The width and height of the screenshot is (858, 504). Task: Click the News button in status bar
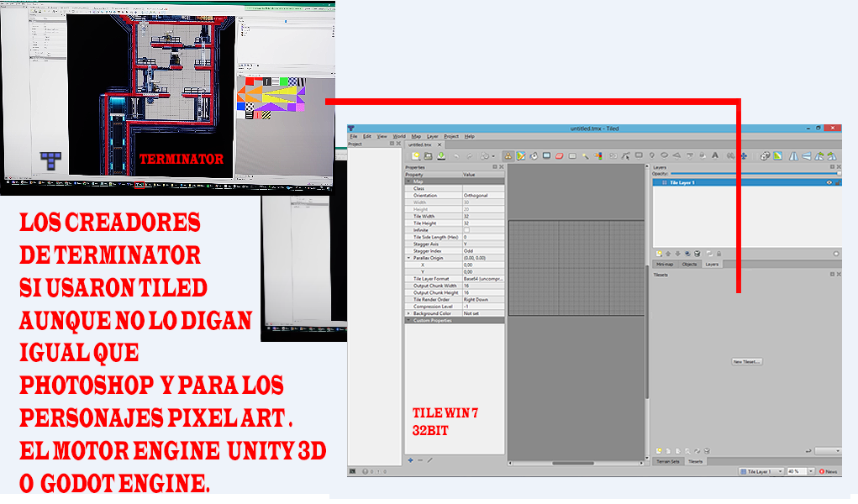pyautogui.click(x=829, y=471)
